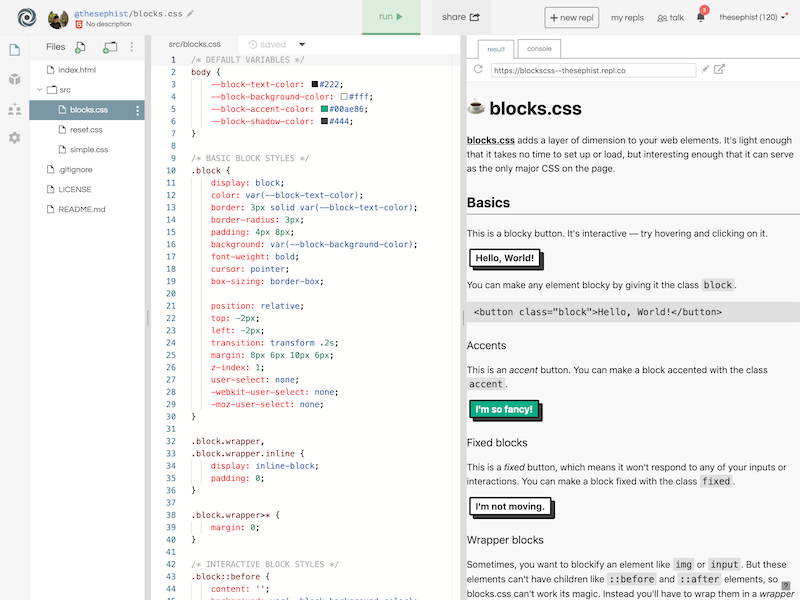
Task: Click I'm so fancy! accent button
Action: (504, 409)
